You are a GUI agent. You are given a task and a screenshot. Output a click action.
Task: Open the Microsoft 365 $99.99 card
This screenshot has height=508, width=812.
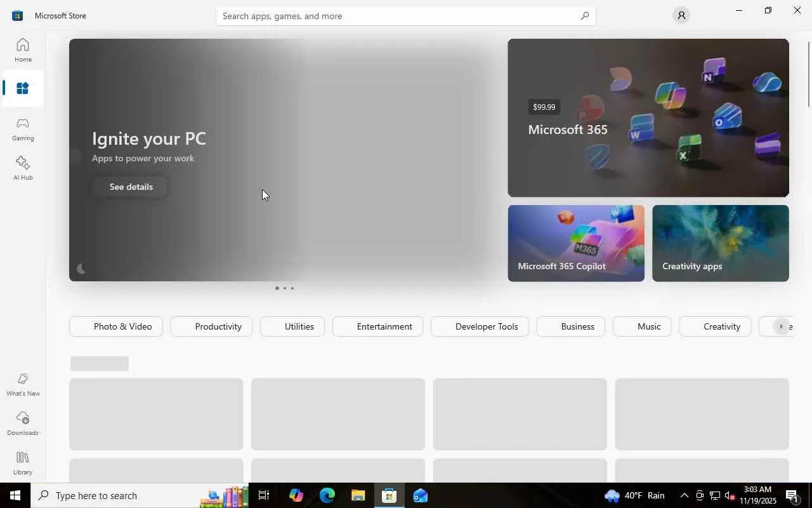(x=648, y=117)
